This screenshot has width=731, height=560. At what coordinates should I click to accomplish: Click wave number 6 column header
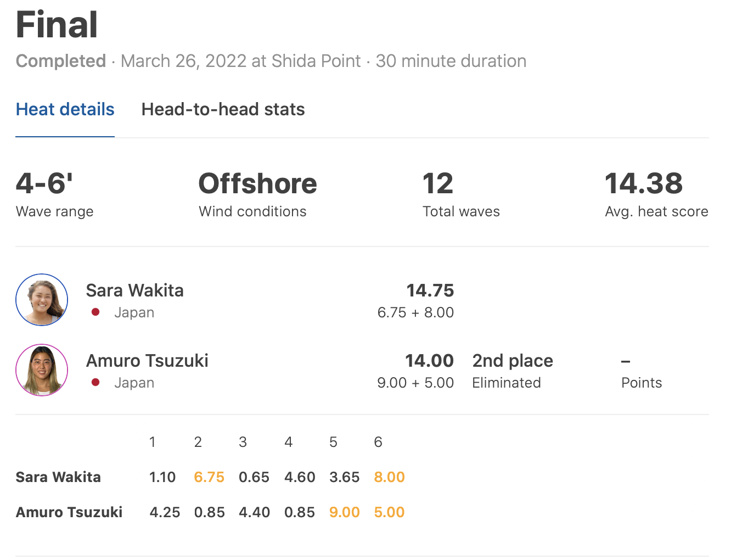coord(378,442)
